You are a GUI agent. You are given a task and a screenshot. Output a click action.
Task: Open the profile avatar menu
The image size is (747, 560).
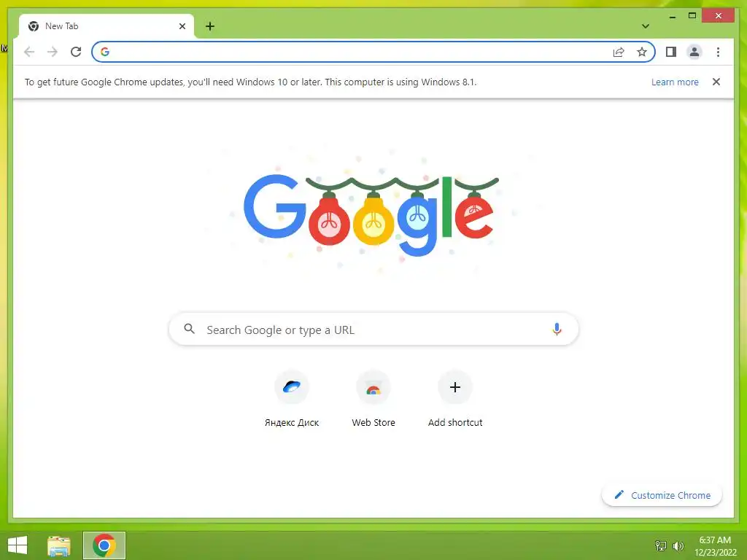694,52
